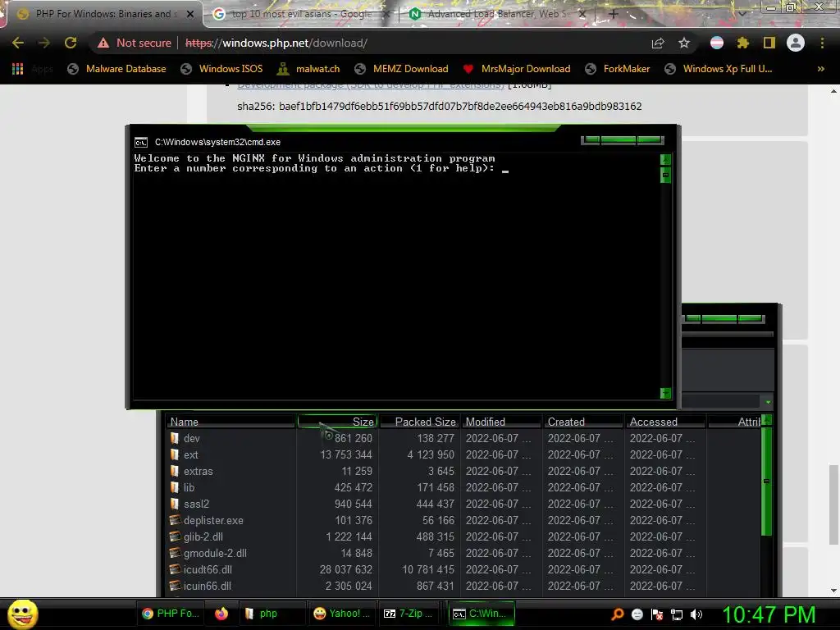Open Firefox from the taskbar

(221, 614)
